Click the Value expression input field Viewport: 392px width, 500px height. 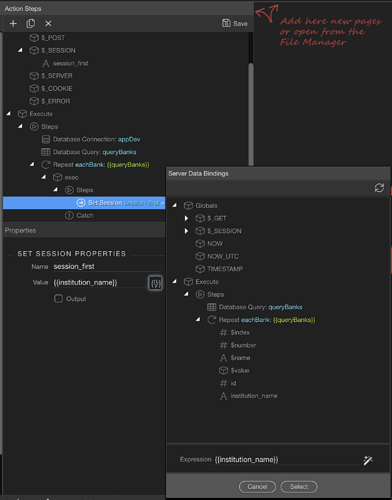tap(99, 283)
